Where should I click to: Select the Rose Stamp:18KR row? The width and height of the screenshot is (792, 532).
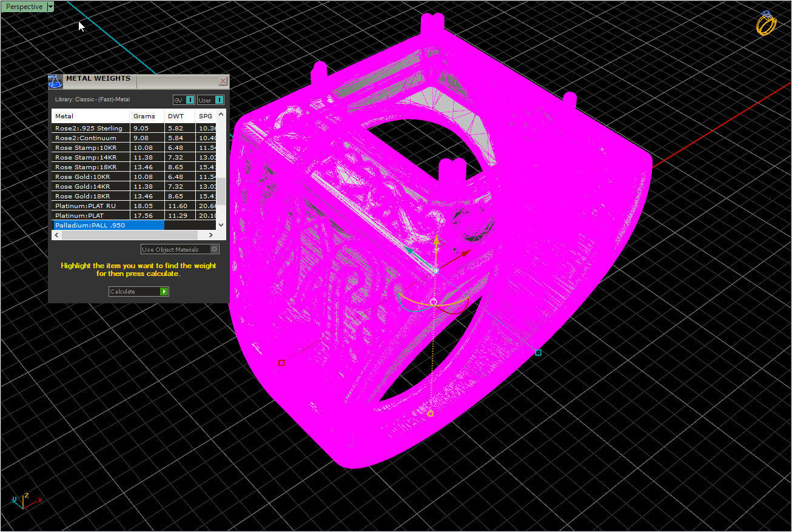tap(134, 167)
